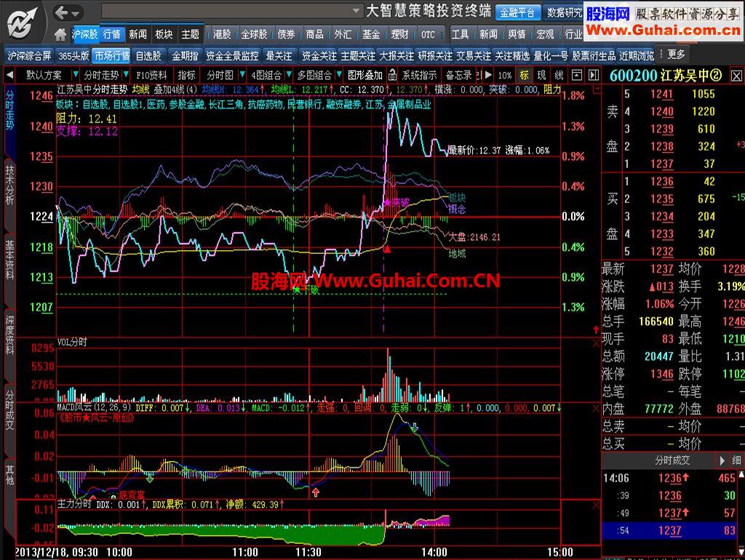
Task: Click the 分时成交 header arrow
Action: tap(722, 460)
